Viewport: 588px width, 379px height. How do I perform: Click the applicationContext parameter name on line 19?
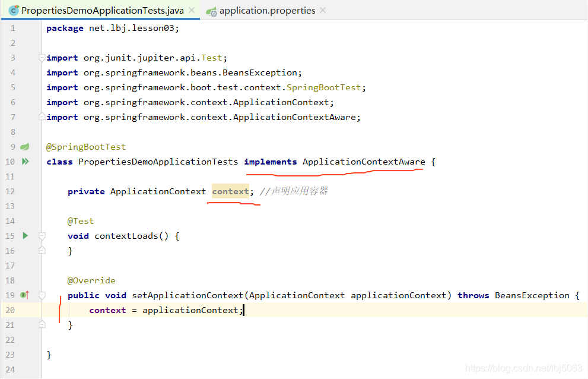tap(399, 296)
